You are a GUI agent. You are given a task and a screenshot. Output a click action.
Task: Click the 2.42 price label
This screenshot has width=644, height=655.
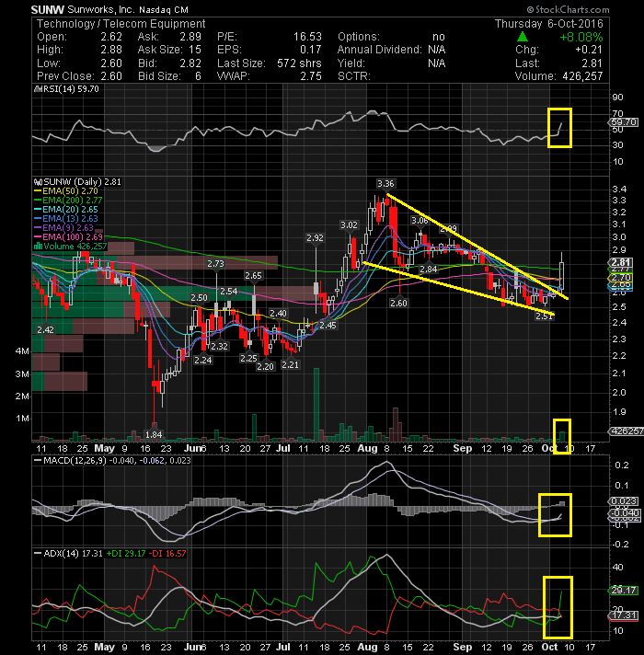pyautogui.click(x=45, y=330)
